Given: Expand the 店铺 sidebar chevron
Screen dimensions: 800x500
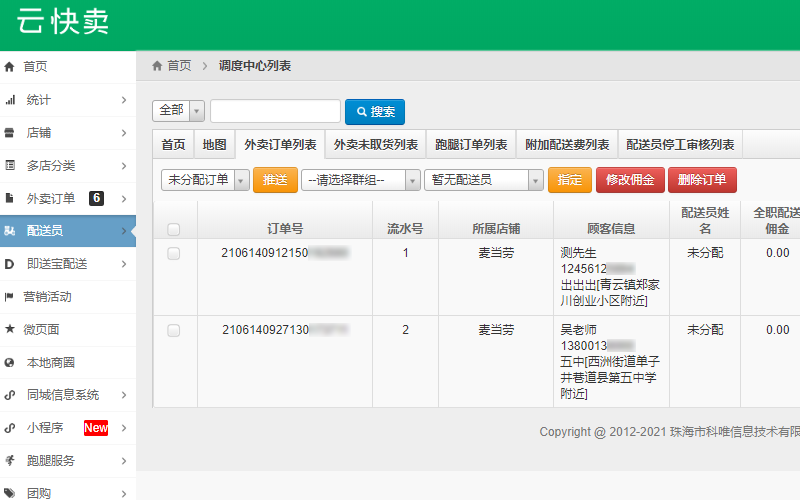Looking at the screenshot, I should (123, 133).
